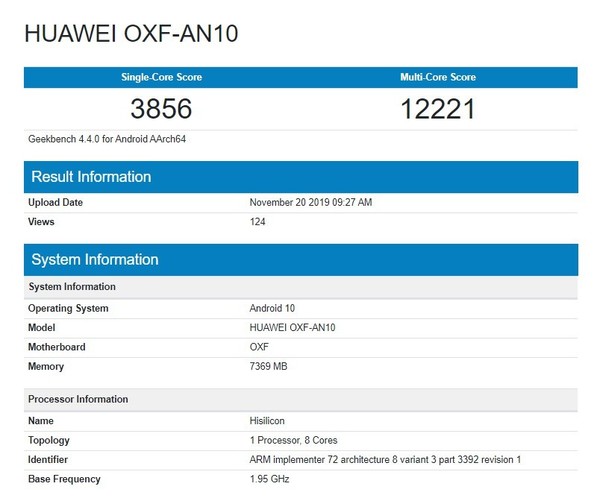
Task: Select the frequency value 1.95 GHz
Action: click(x=269, y=479)
